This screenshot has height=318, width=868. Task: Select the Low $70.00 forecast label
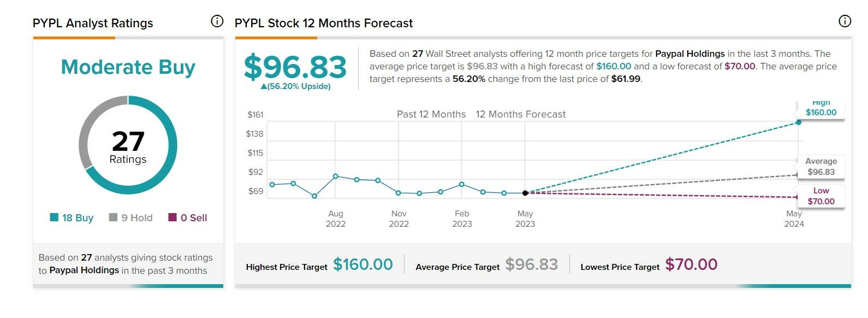821,196
